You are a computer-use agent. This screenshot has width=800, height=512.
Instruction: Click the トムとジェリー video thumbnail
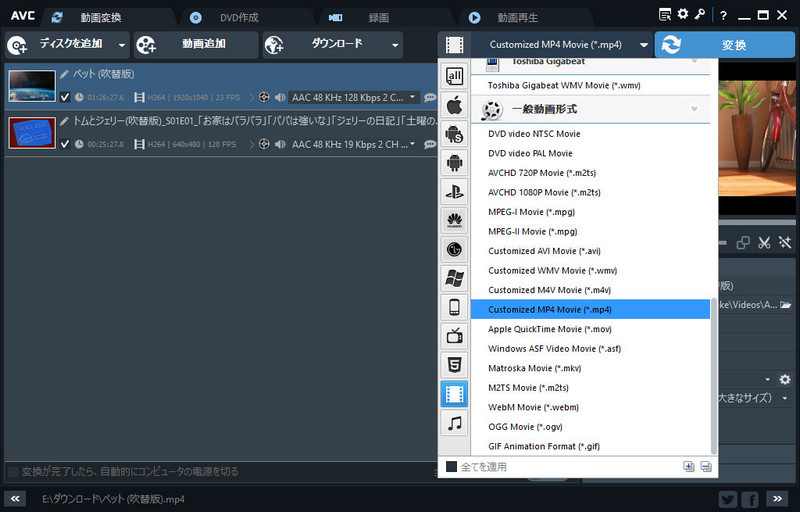(x=32, y=133)
